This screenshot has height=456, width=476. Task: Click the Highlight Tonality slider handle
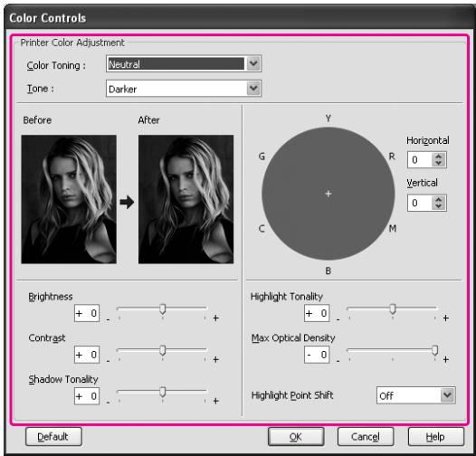point(393,309)
